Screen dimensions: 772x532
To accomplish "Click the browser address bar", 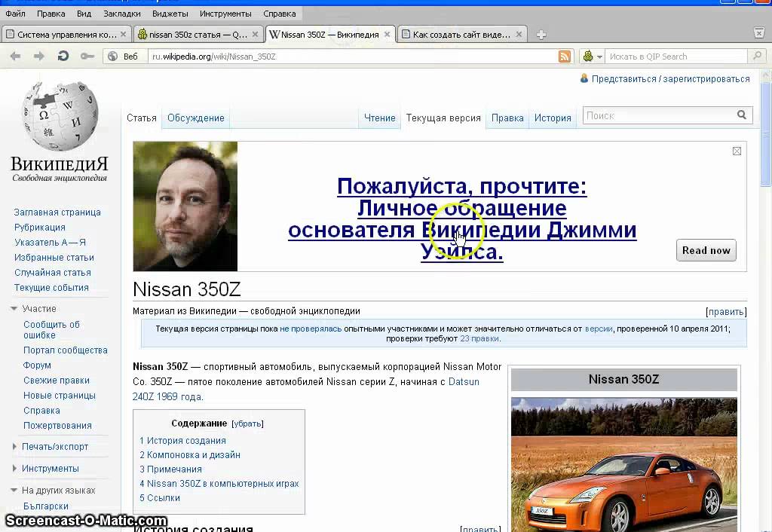I will pos(353,57).
